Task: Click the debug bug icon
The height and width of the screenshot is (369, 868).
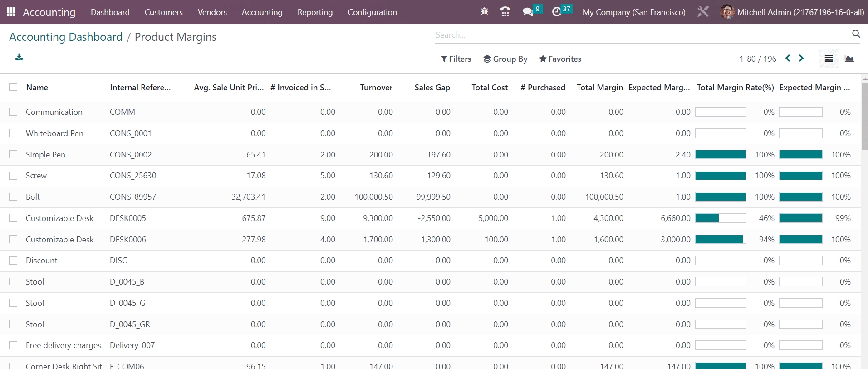Action: click(x=484, y=11)
